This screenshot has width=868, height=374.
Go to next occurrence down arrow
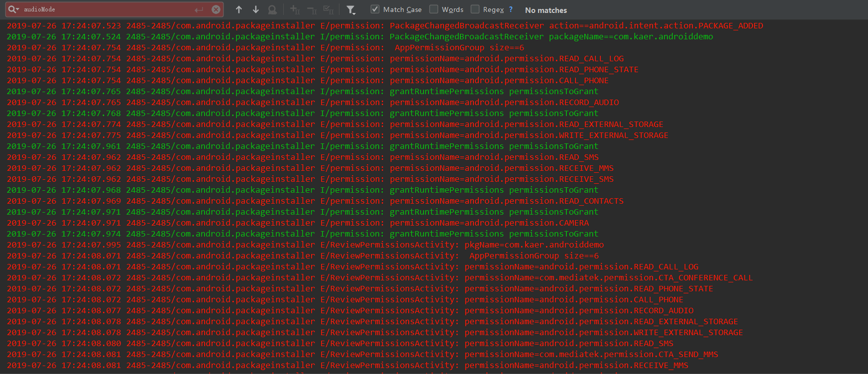(x=256, y=9)
